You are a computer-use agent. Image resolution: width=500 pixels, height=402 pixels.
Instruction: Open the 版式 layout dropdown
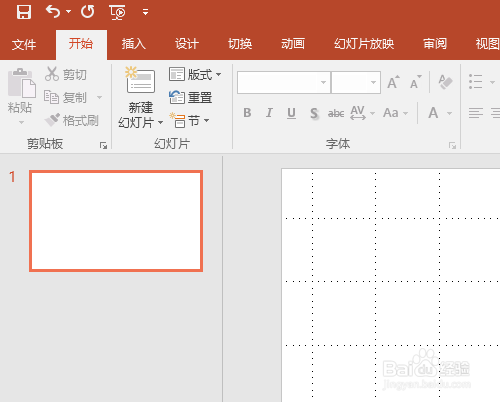(x=195, y=74)
